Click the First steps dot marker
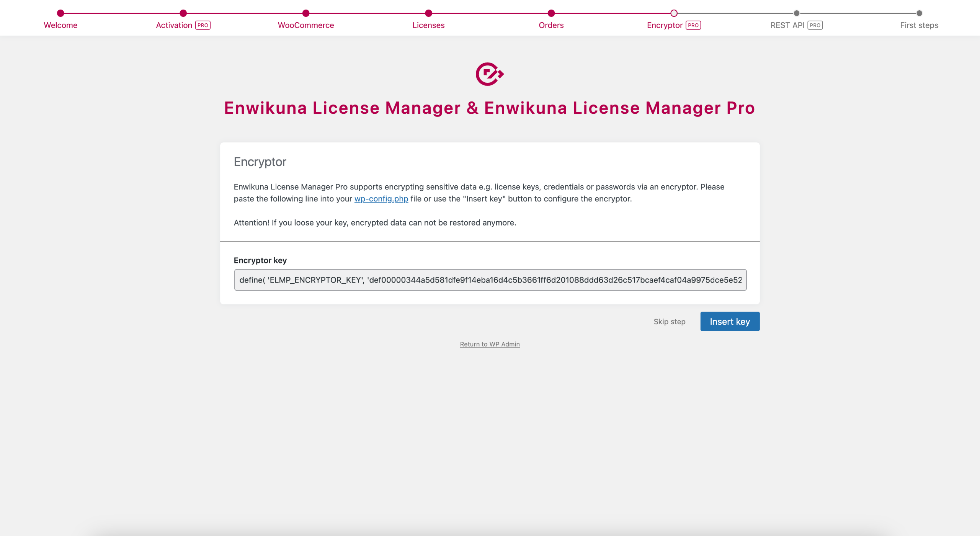 point(919,13)
